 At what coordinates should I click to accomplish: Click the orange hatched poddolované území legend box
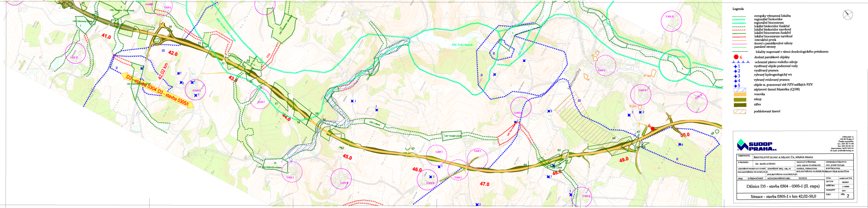coord(740,112)
